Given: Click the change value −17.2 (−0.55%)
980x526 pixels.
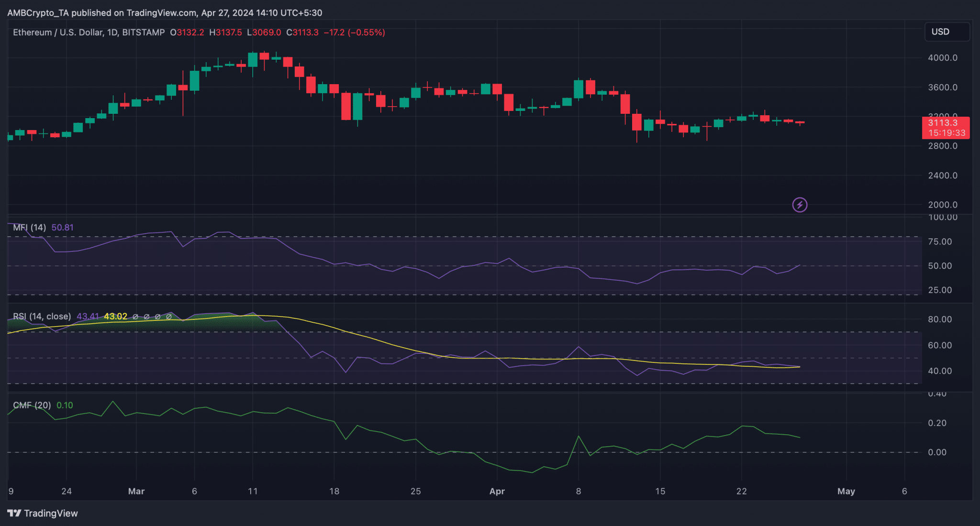Looking at the screenshot, I should click(x=355, y=33).
